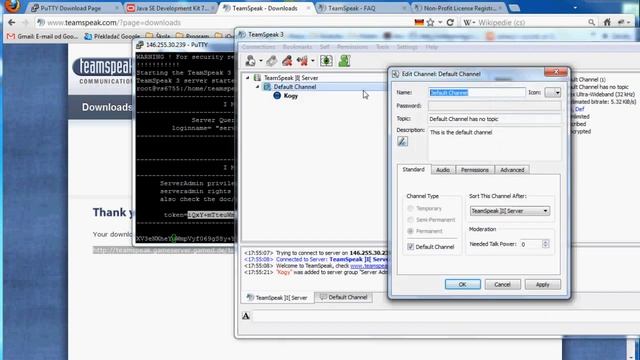Click OK in Edit Channel dialog

pyautogui.click(x=462, y=284)
